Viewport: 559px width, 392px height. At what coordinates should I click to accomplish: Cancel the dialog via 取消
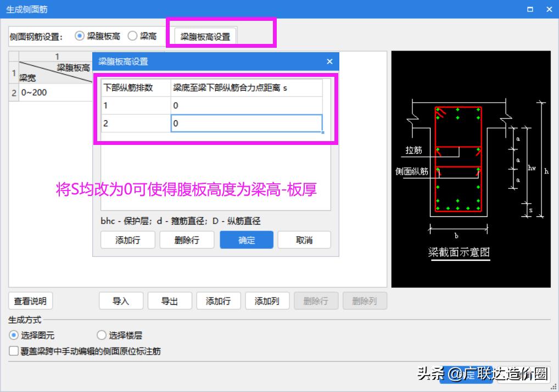click(304, 239)
